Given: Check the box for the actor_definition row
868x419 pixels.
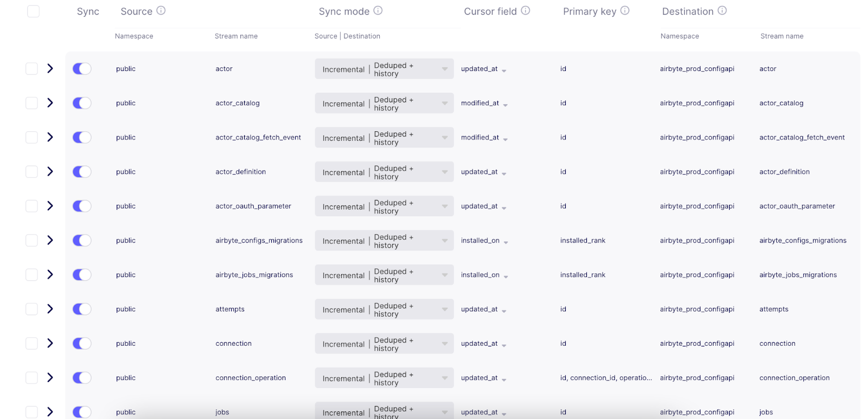Looking at the screenshot, I should (x=32, y=172).
